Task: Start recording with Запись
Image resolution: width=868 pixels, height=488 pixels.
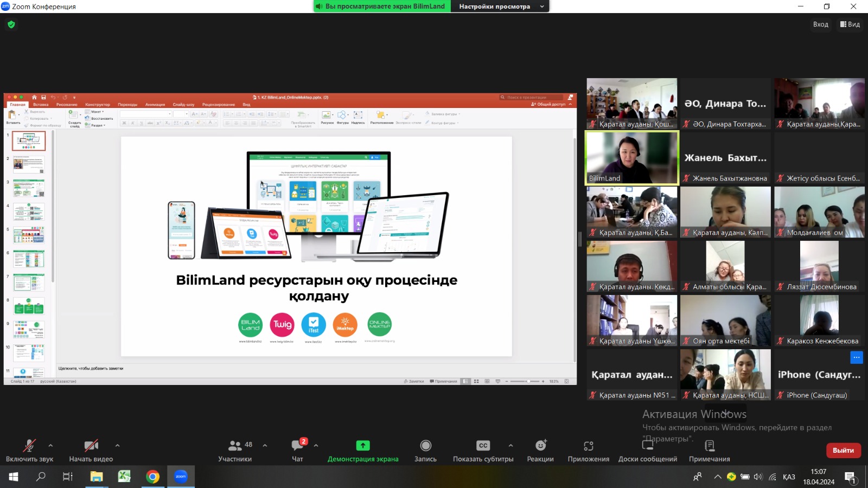Action: point(425,451)
